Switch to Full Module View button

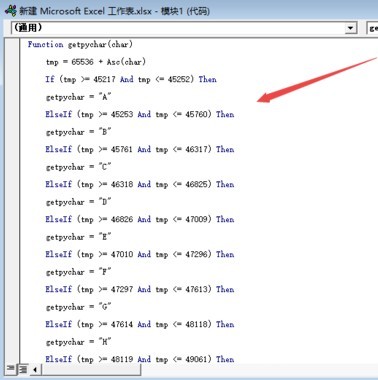pos(23,369)
